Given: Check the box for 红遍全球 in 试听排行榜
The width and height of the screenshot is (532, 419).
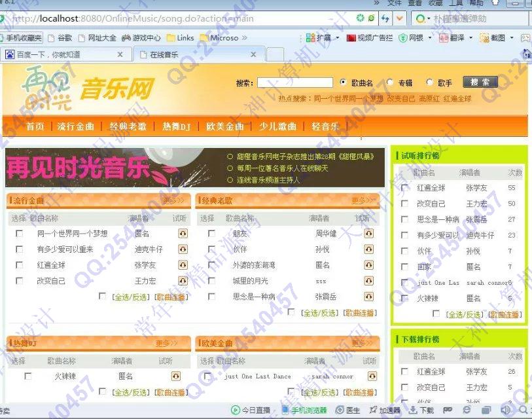Looking at the screenshot, I should point(404,187).
